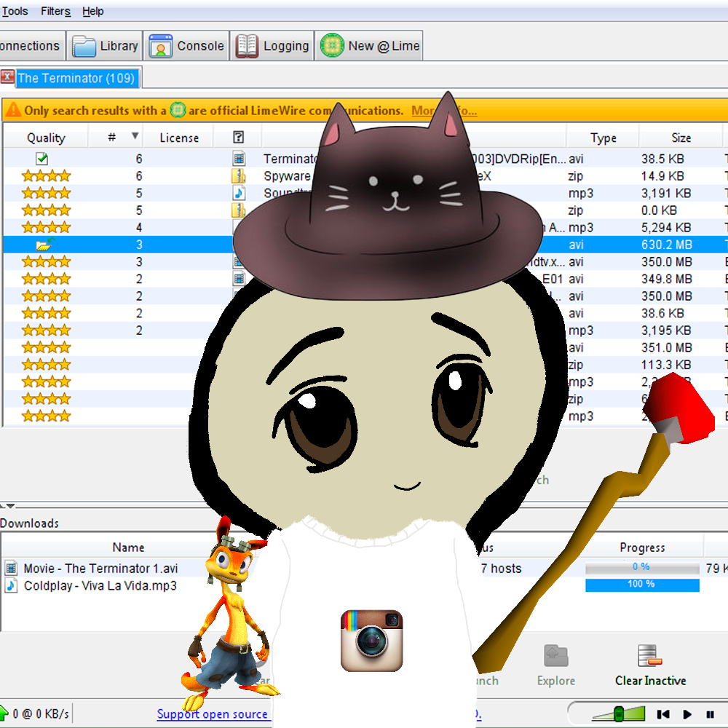Click the green upload arrow in the status bar
The width and height of the screenshot is (728, 728).
coord(4,713)
